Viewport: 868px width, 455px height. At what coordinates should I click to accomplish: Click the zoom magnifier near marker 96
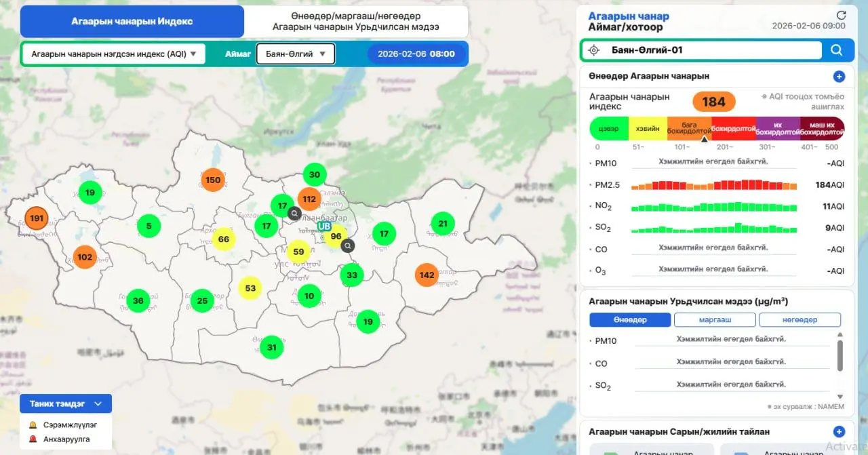348,245
